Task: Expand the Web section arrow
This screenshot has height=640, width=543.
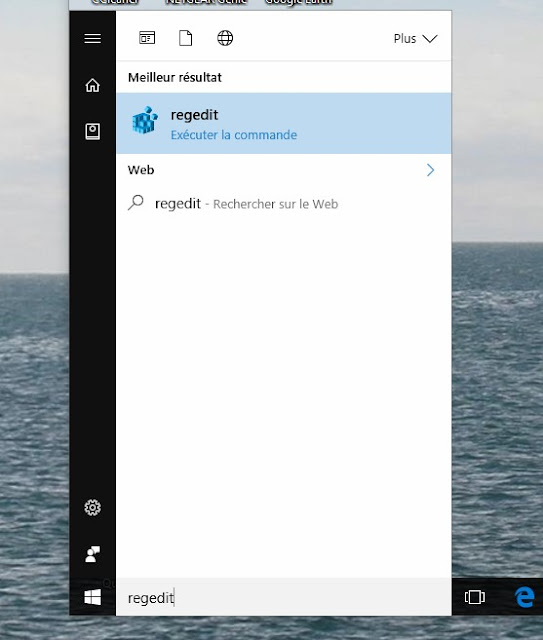Action: point(430,170)
